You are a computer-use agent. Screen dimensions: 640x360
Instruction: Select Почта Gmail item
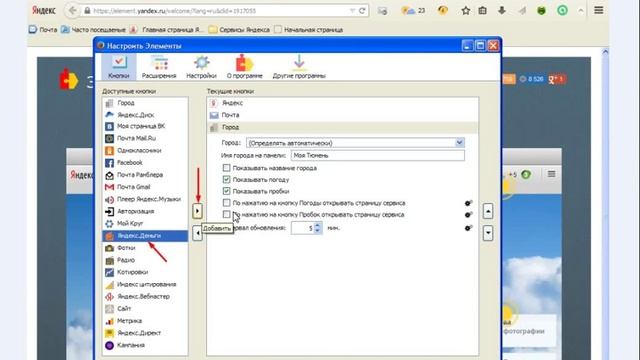pyautogui.click(x=145, y=187)
